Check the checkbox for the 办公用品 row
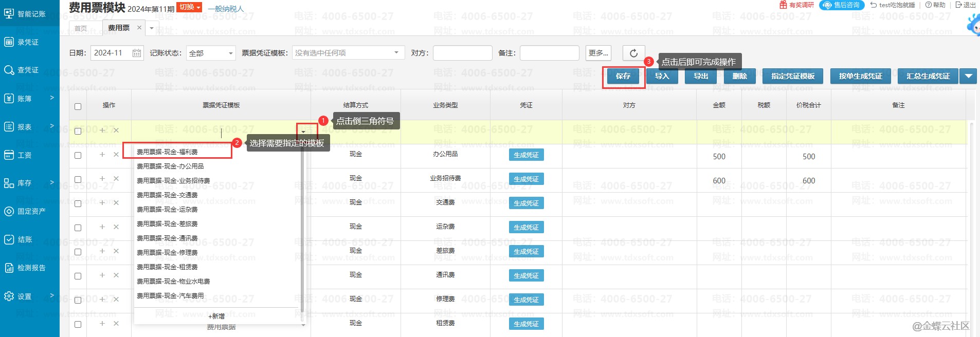980x337 pixels. click(x=78, y=155)
